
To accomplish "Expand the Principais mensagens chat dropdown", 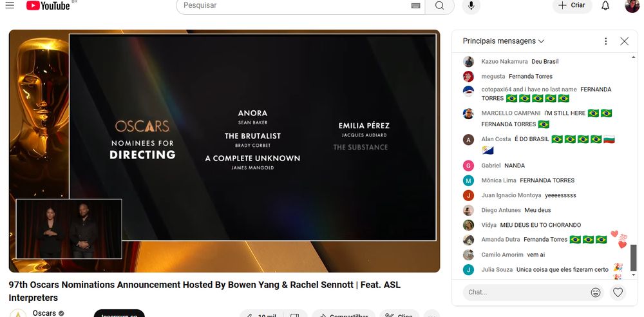I will [504, 41].
